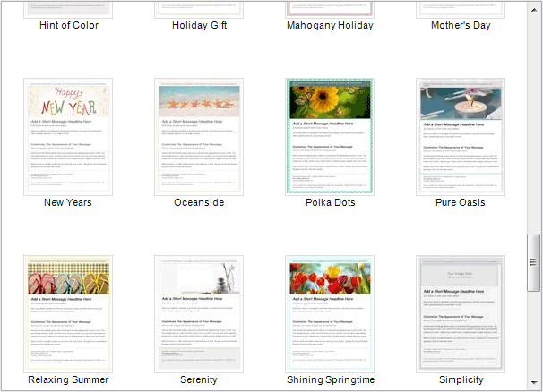The image size is (543, 392).
Task: Open the Pure Oasis template preview
Action: tap(461, 136)
